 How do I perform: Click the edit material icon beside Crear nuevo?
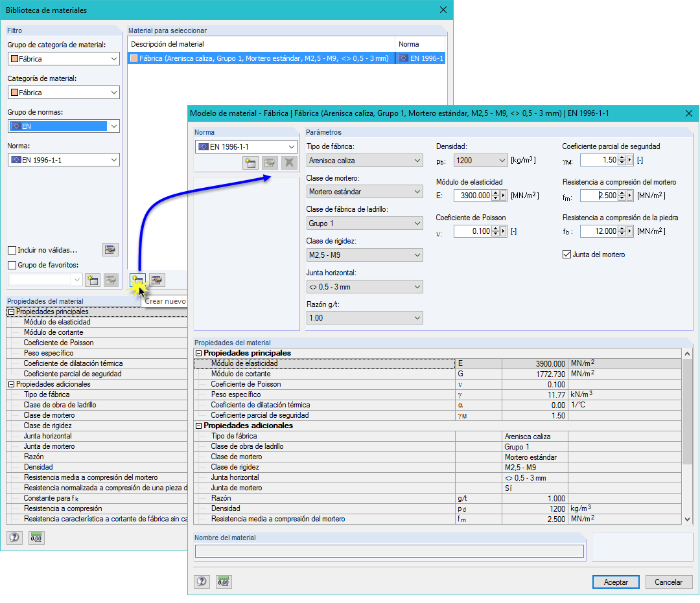(x=157, y=280)
